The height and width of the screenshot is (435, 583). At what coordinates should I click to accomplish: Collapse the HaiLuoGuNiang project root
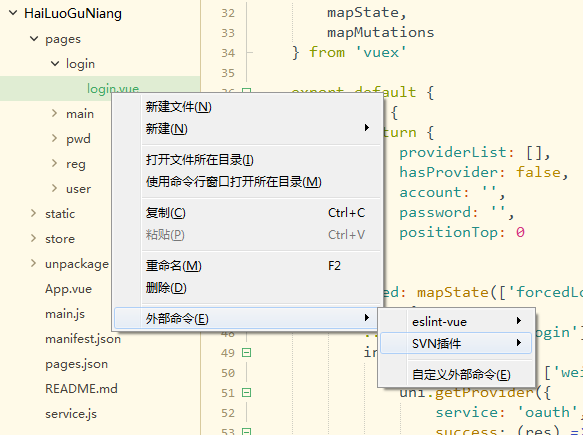(13, 13)
